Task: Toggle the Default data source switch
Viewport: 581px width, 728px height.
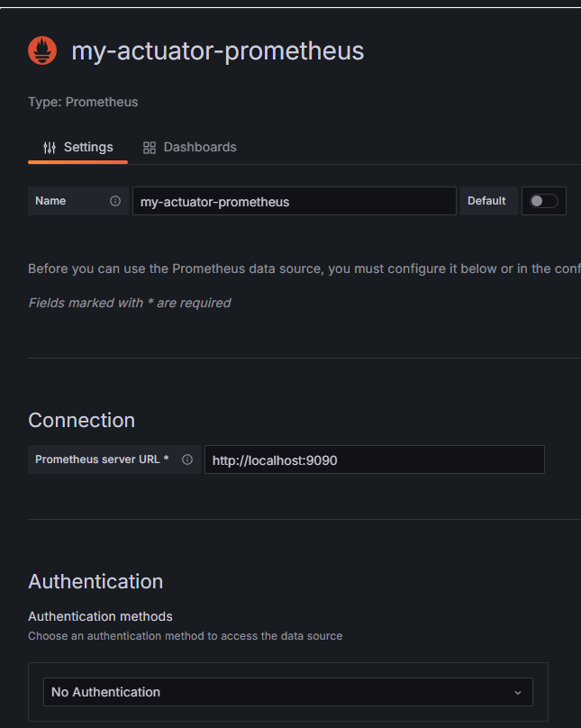Action: tap(543, 201)
